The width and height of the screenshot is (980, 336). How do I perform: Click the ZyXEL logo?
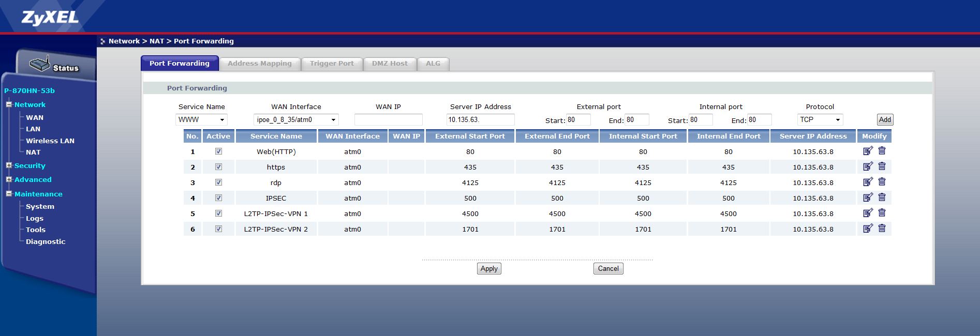click(x=50, y=18)
